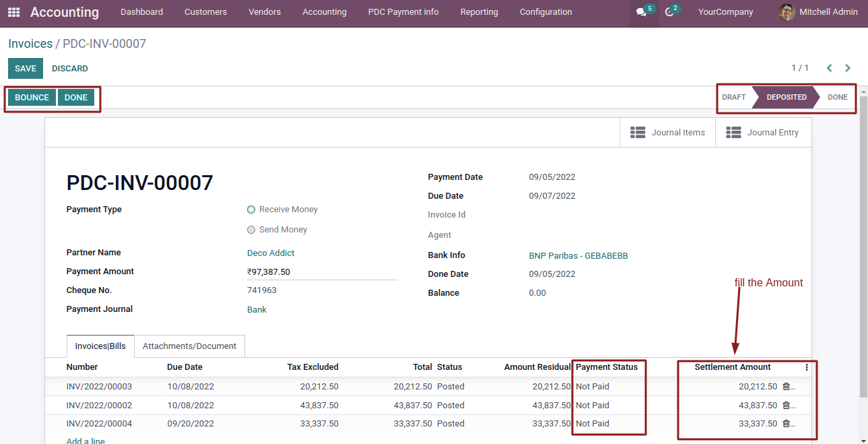The width and height of the screenshot is (868, 444).
Task: Edit settlement amount 33,337.50
Action: 758,424
